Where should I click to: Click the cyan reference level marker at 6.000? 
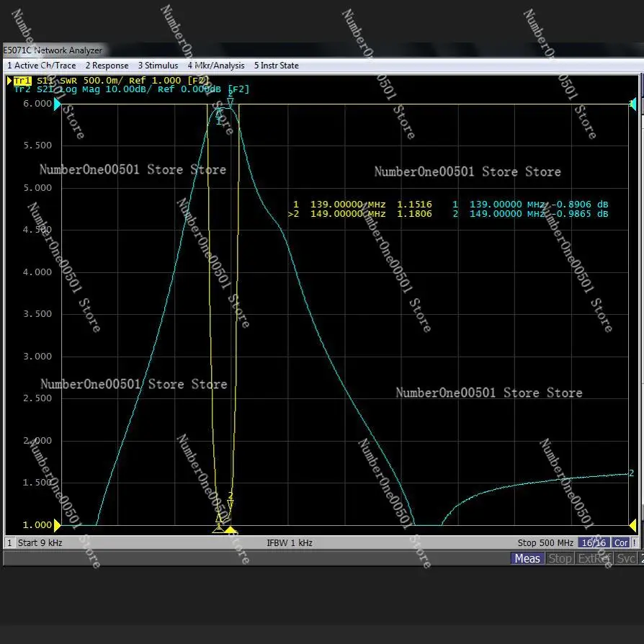[x=58, y=104]
